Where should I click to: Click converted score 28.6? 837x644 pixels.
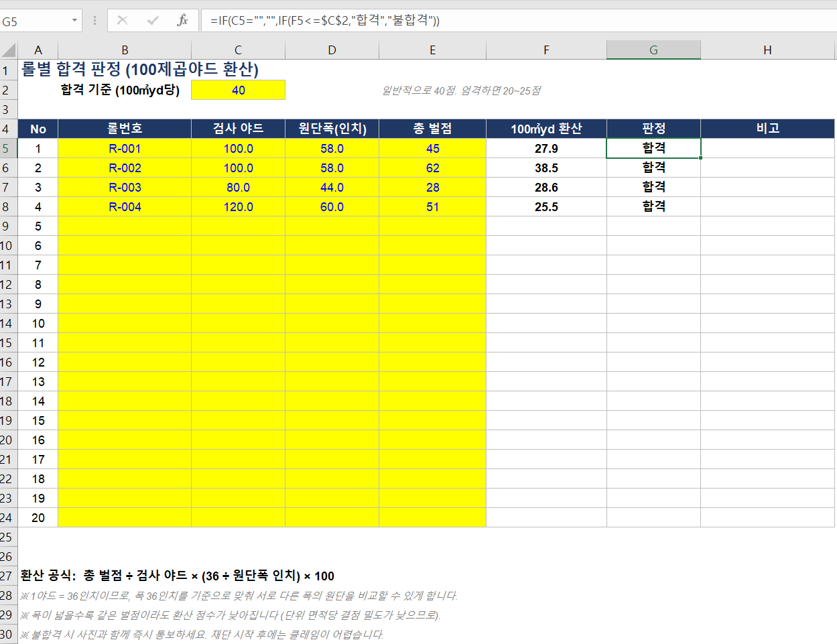(x=546, y=188)
